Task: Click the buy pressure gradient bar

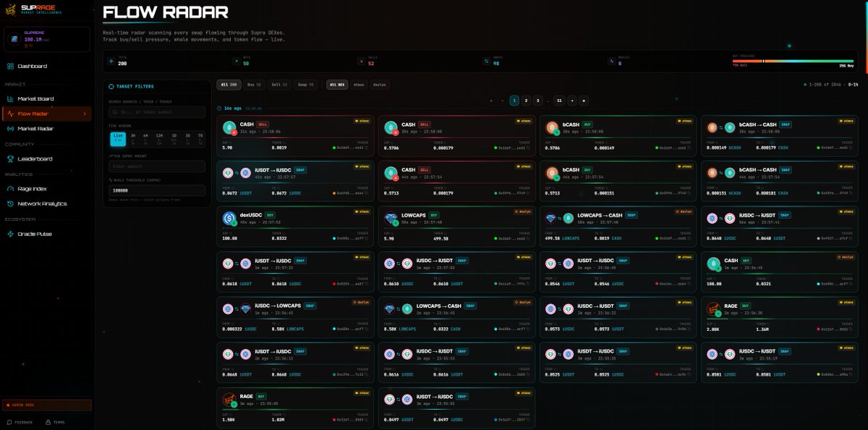Action: (793, 61)
